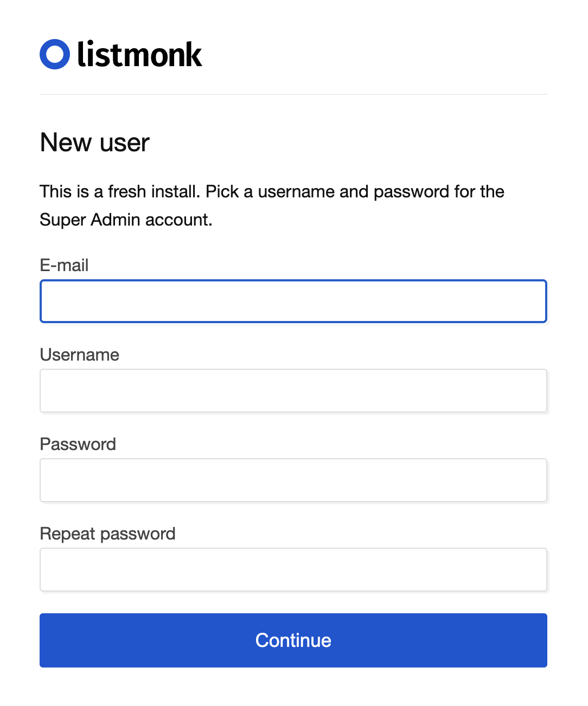This screenshot has height=706, width=588.
Task: Click the listmonk wordmark text
Action: coord(139,55)
